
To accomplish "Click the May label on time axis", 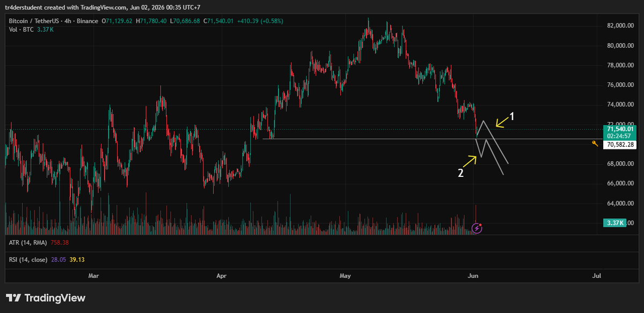I will 345,276.
